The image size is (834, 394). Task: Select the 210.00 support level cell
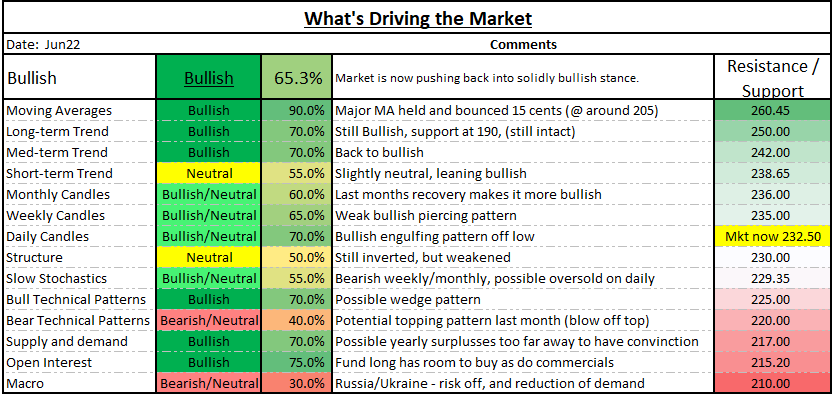(771, 383)
